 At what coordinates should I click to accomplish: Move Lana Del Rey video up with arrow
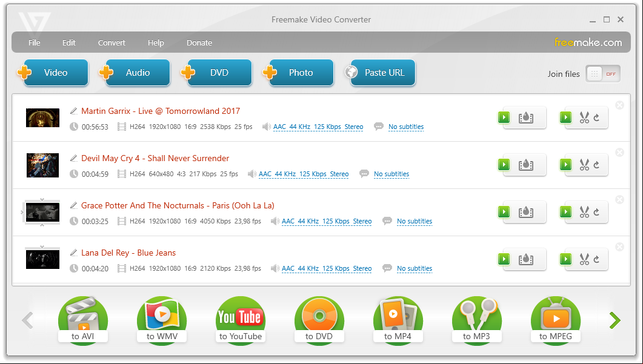pyautogui.click(x=42, y=247)
